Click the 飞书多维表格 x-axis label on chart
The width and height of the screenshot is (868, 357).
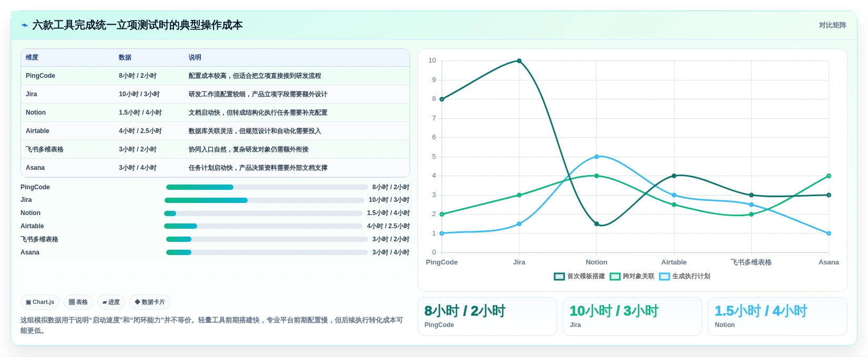(x=751, y=262)
